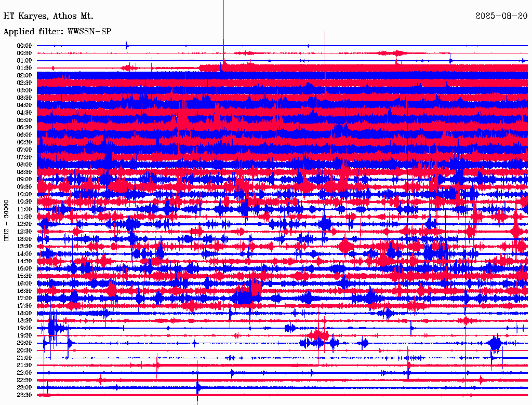Viewport: 532px width, 405px height.
Task: Select the 05:00 time row label
Action: point(24,120)
